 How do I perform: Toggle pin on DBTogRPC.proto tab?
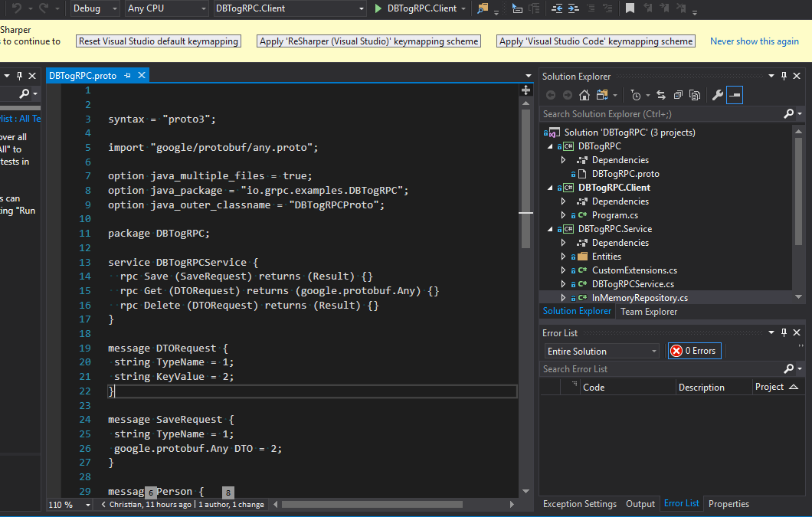[x=127, y=76]
